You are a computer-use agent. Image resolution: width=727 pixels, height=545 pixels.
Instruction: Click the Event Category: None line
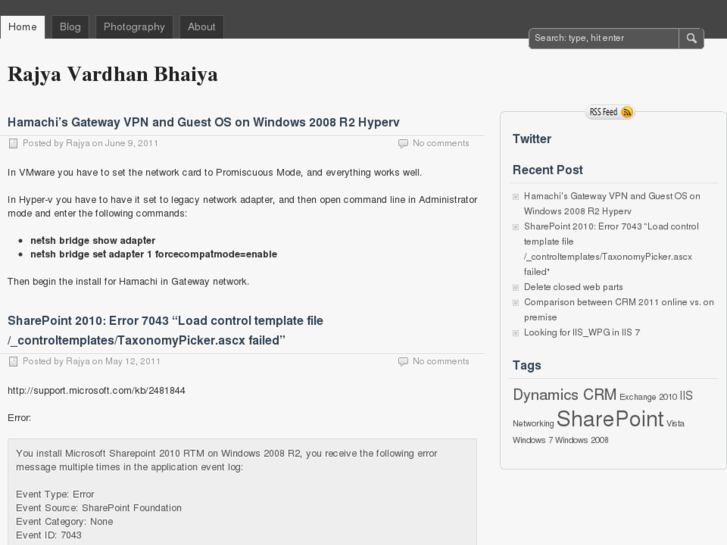[x=64, y=522]
